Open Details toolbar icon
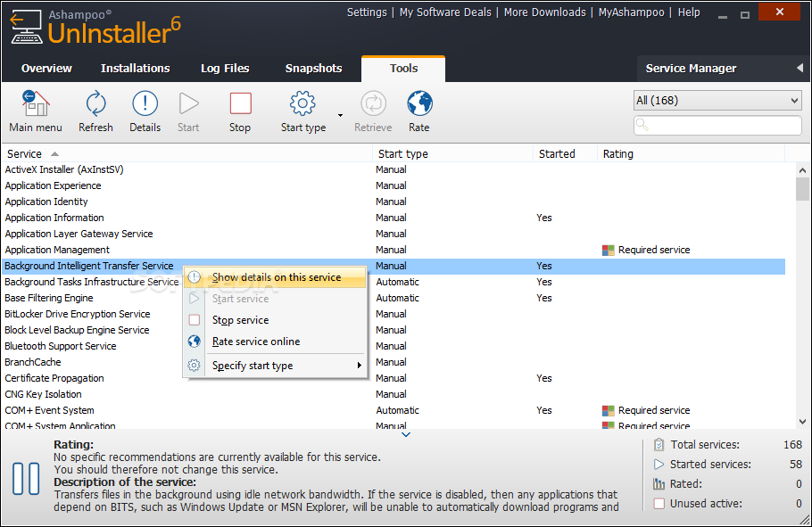Image resolution: width=812 pixels, height=527 pixels. click(145, 103)
